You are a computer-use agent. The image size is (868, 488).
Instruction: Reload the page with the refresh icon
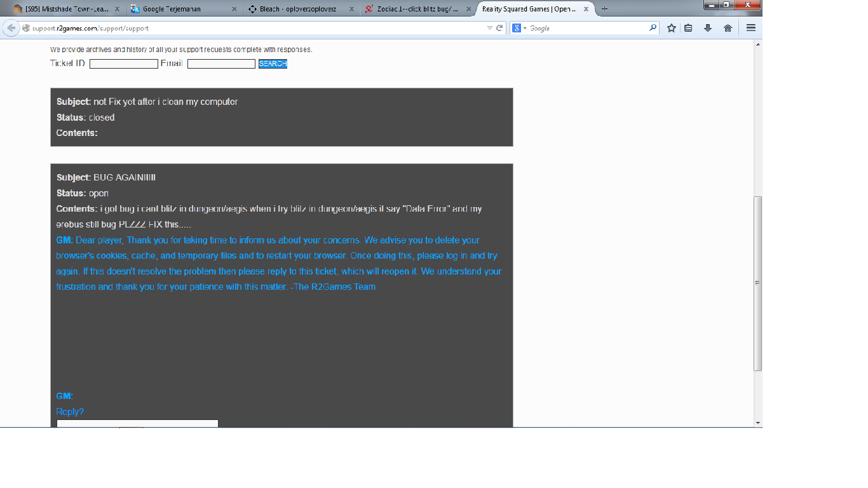(x=499, y=28)
